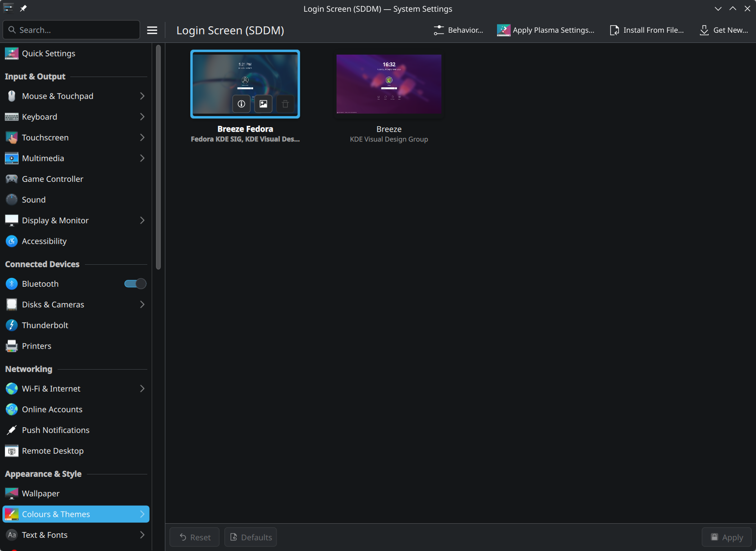This screenshot has height=551, width=756.
Task: Open Quick Settings via its icon
Action: (x=12, y=54)
